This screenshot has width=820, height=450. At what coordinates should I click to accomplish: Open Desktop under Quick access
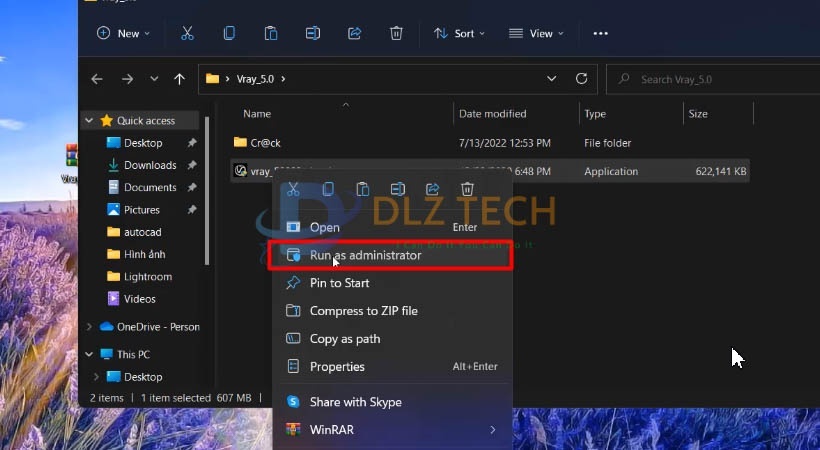pyautogui.click(x=143, y=143)
